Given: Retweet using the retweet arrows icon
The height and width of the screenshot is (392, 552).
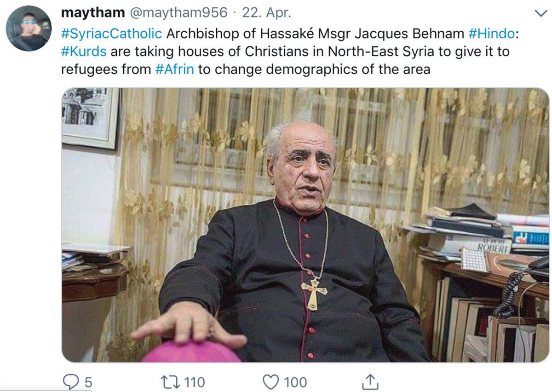Looking at the screenshot, I should tap(171, 382).
